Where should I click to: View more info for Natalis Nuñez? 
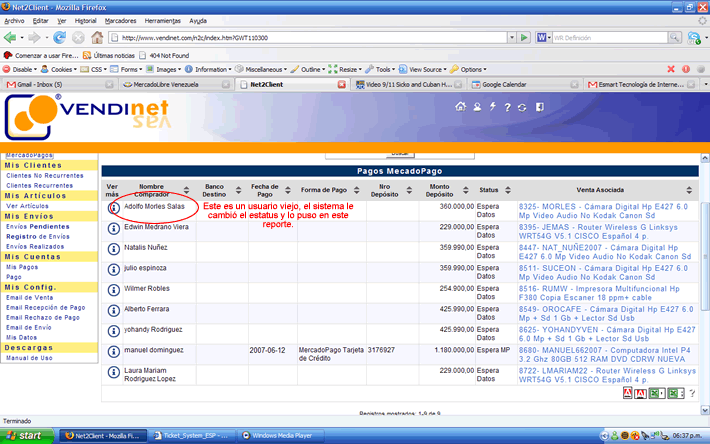(x=114, y=249)
